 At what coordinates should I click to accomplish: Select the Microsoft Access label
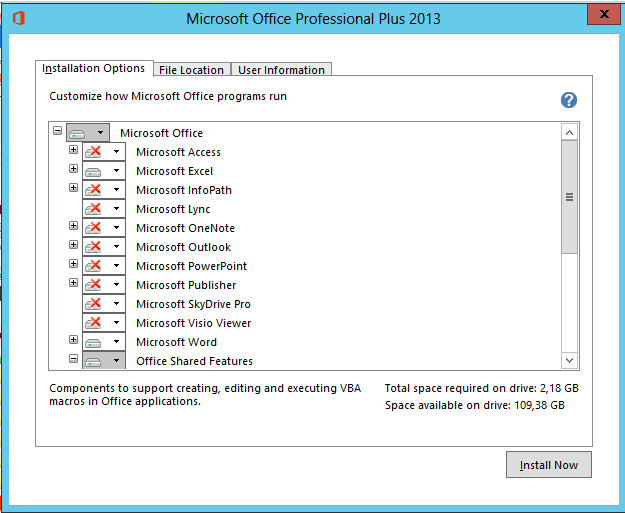pos(178,152)
